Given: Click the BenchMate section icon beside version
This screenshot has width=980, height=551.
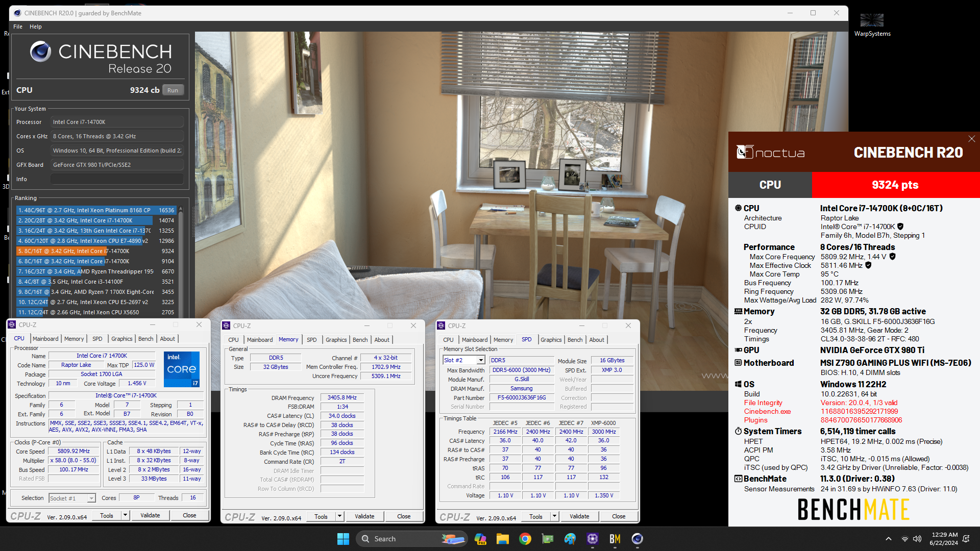Looking at the screenshot, I should [738, 479].
